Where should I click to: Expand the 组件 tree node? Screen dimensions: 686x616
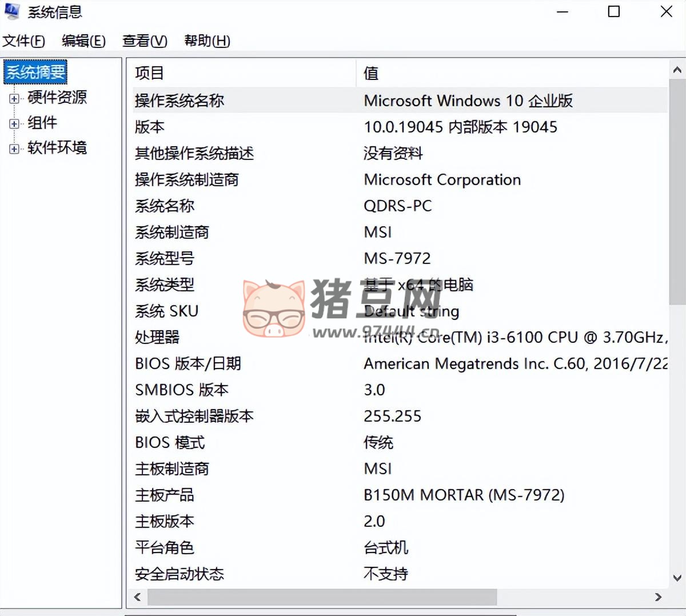pos(14,123)
